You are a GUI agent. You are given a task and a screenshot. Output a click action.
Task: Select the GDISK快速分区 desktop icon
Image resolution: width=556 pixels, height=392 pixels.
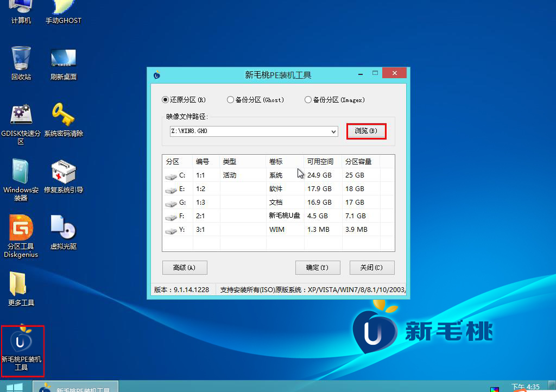point(21,124)
